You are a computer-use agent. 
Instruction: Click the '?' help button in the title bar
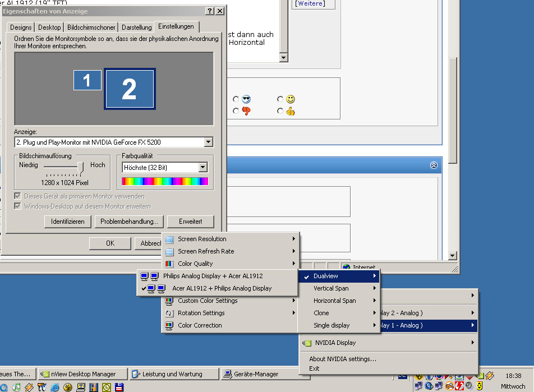[210, 11]
